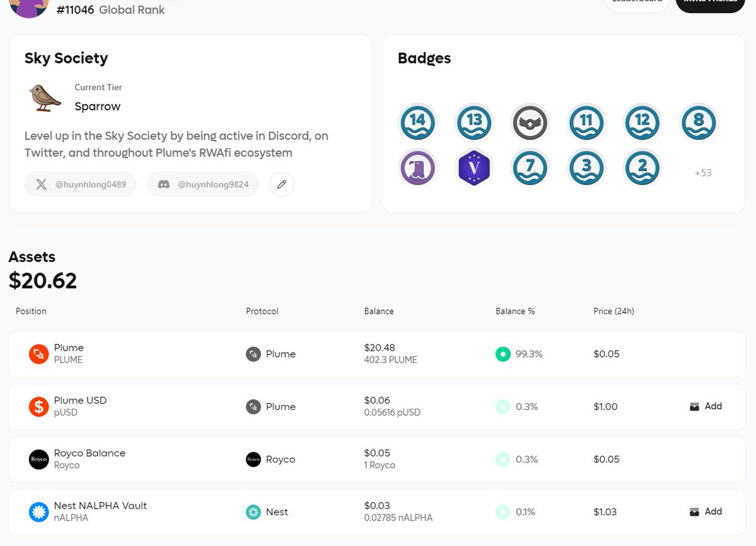Viewport: 756px width, 546px height.
Task: Click balance circle in Plume USD row
Action: pos(503,407)
